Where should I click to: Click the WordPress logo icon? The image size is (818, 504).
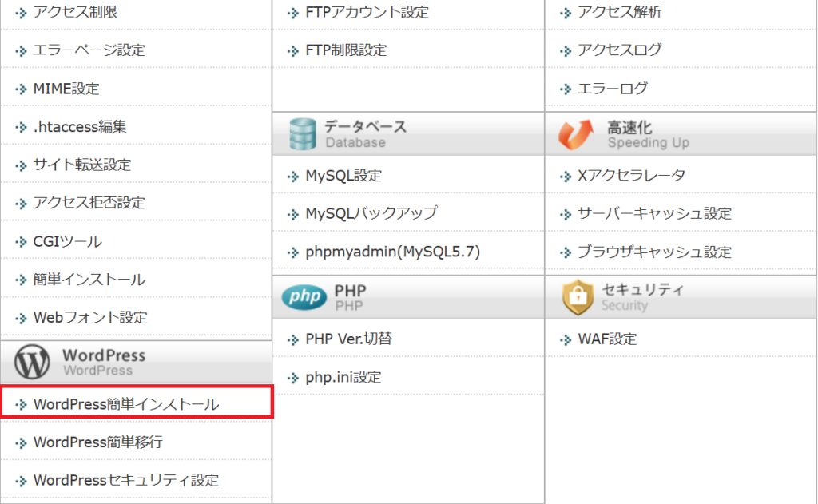(32, 362)
